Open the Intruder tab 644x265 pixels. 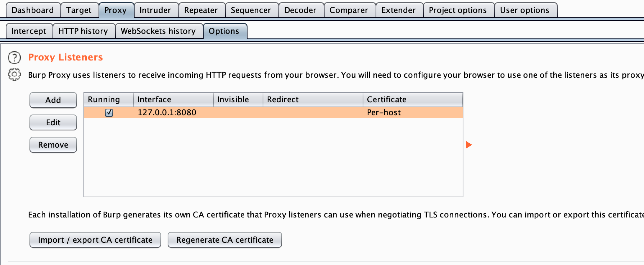click(155, 10)
